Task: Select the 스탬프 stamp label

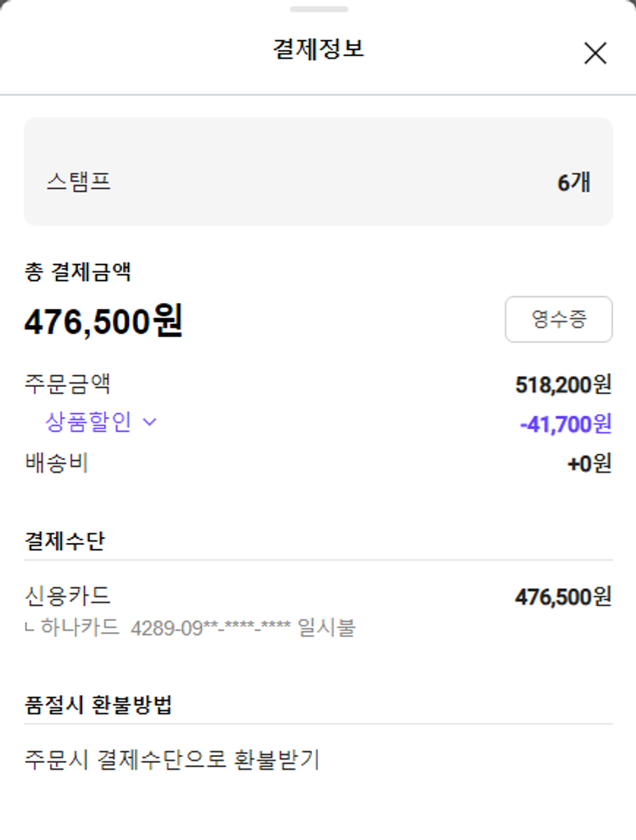Action: tap(79, 182)
